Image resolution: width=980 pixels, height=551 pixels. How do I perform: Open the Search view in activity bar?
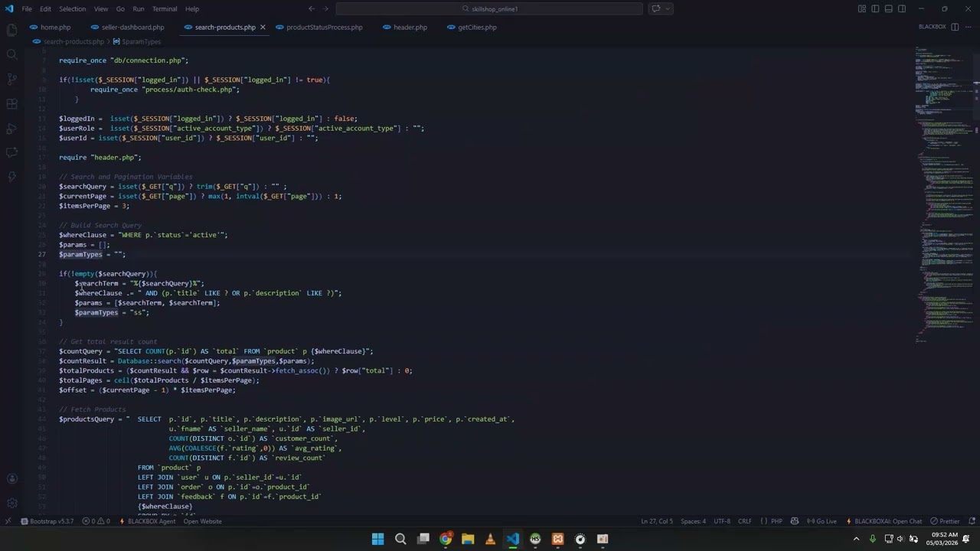click(x=11, y=54)
